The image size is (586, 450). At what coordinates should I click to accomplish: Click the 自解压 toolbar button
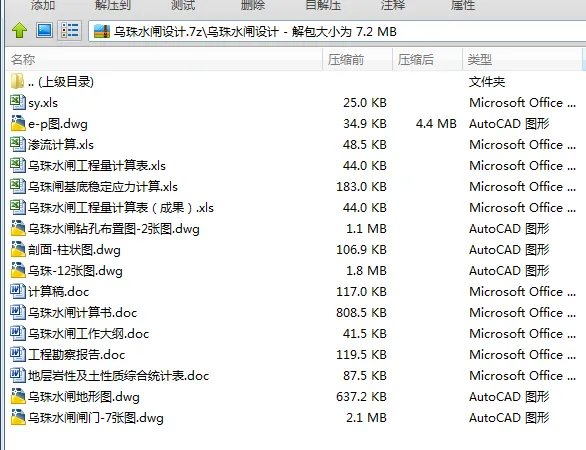(x=323, y=5)
